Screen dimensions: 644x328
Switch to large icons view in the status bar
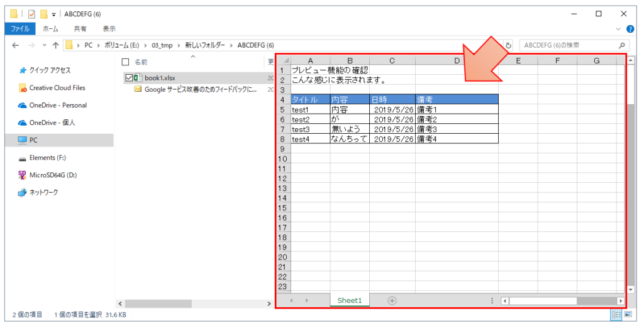627,314
